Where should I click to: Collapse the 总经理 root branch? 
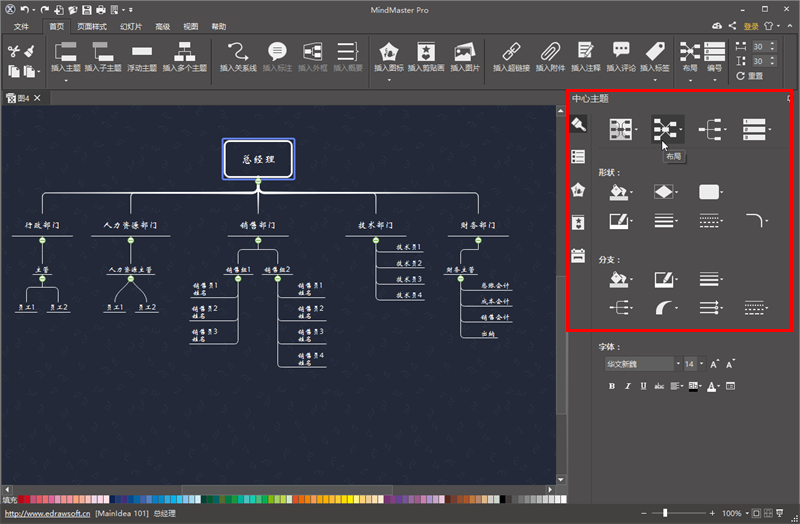[x=258, y=182]
